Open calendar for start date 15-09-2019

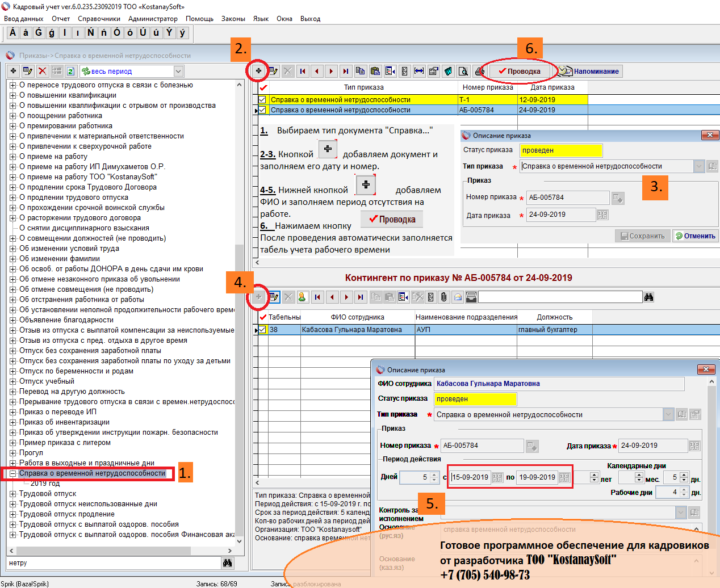(x=497, y=477)
